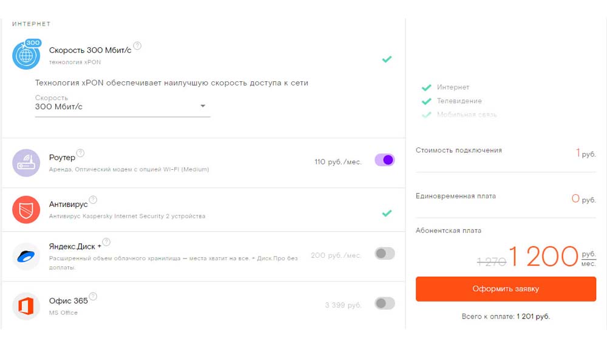Click the purple router icon

click(x=26, y=163)
